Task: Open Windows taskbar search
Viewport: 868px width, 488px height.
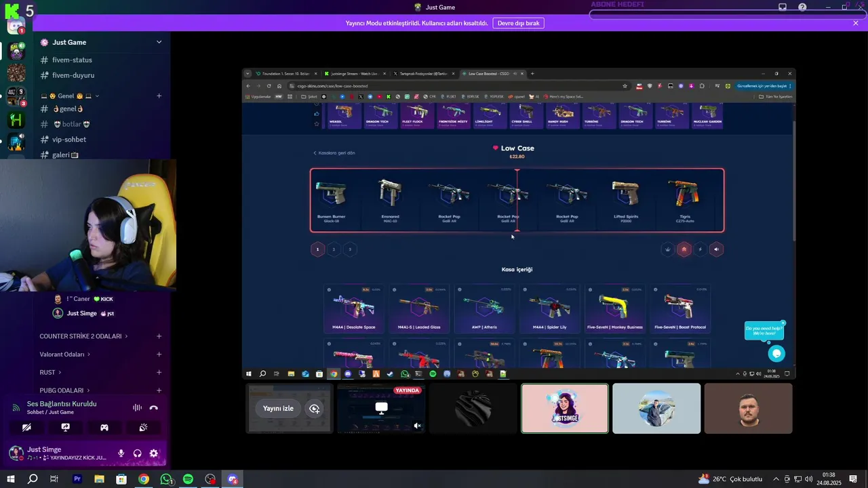Action: click(x=32, y=479)
